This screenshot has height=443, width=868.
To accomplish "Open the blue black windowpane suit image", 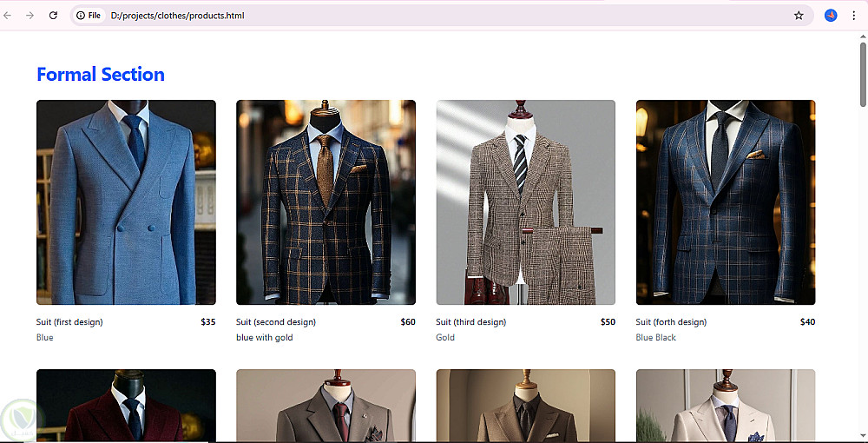I will coord(726,202).
